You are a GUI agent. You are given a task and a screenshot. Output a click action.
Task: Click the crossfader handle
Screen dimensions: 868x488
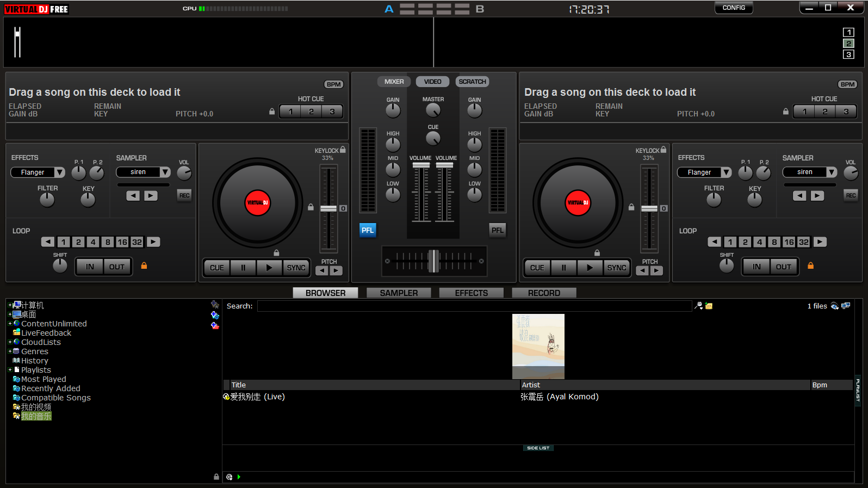[433, 261]
